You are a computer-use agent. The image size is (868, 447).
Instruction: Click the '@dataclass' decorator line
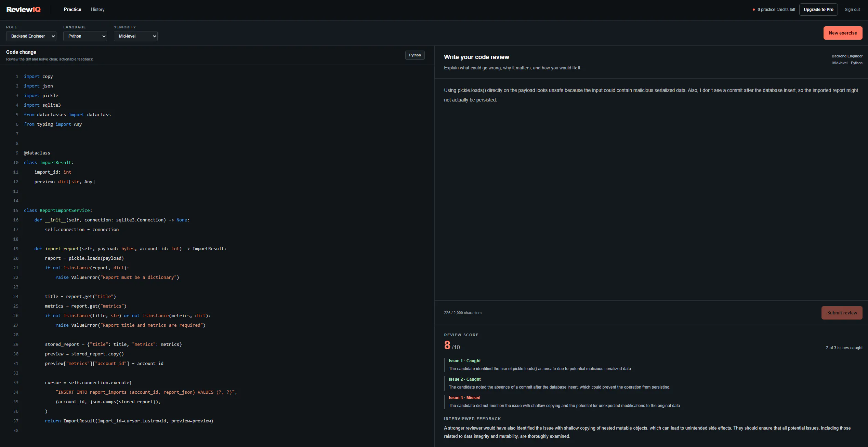[37, 153]
